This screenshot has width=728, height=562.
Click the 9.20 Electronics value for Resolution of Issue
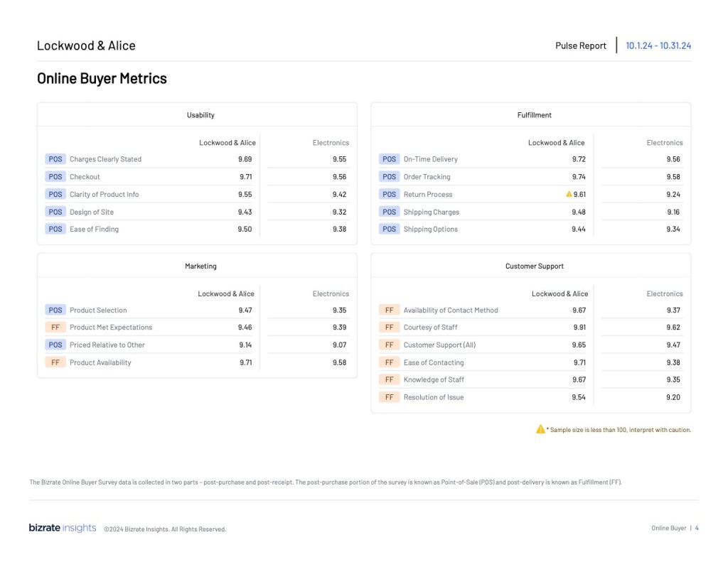coord(673,397)
